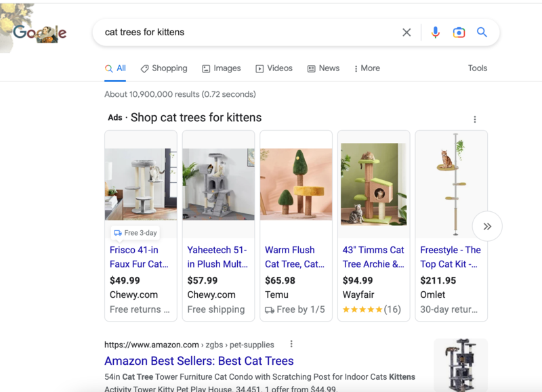Open the ads options three-dot menu
The image size is (542, 392).
point(475,119)
